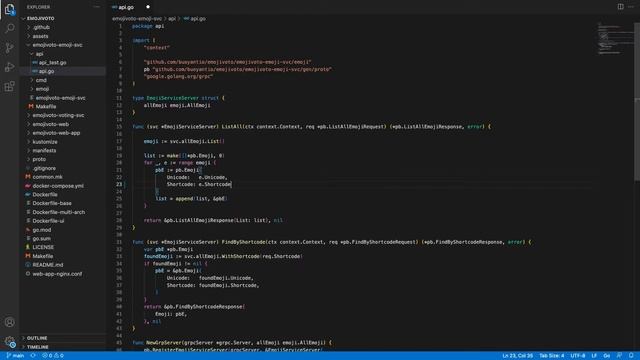Click UTF-8 encoding in status bar
This screenshot has width=640, height=360.
(578, 356)
